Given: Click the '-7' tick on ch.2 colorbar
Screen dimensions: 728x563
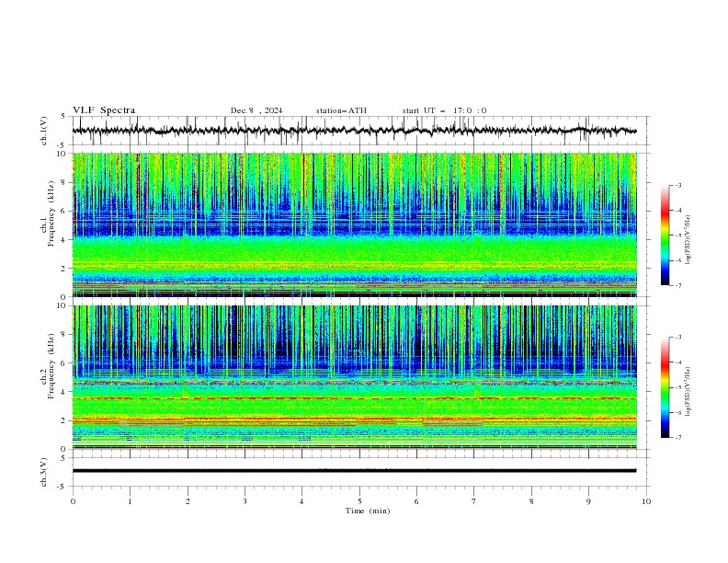Looking at the screenshot, I should coord(677,438).
